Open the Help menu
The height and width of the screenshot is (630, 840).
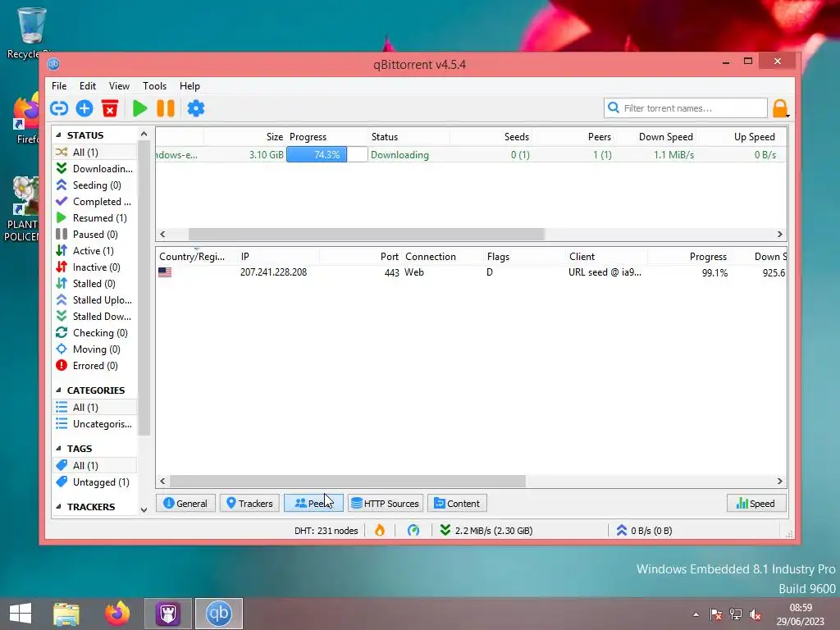click(189, 85)
